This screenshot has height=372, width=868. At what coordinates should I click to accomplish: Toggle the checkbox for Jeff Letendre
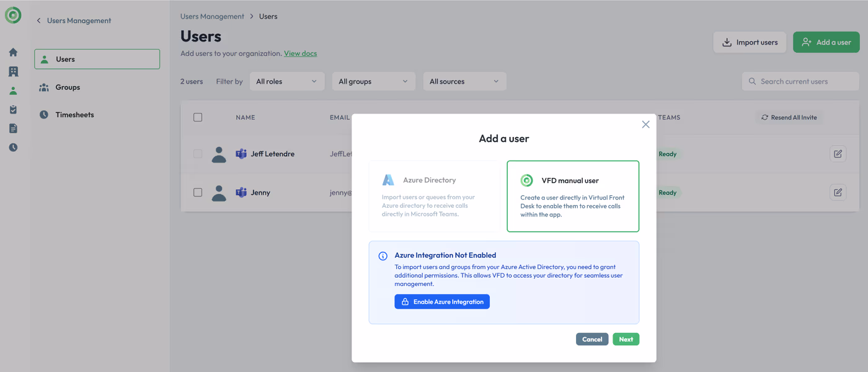click(198, 154)
